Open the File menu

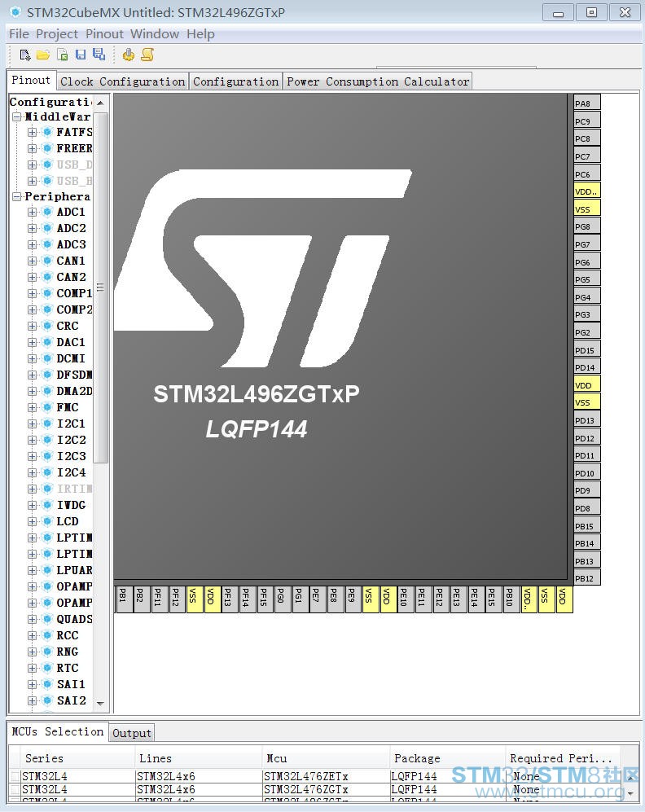[20, 33]
